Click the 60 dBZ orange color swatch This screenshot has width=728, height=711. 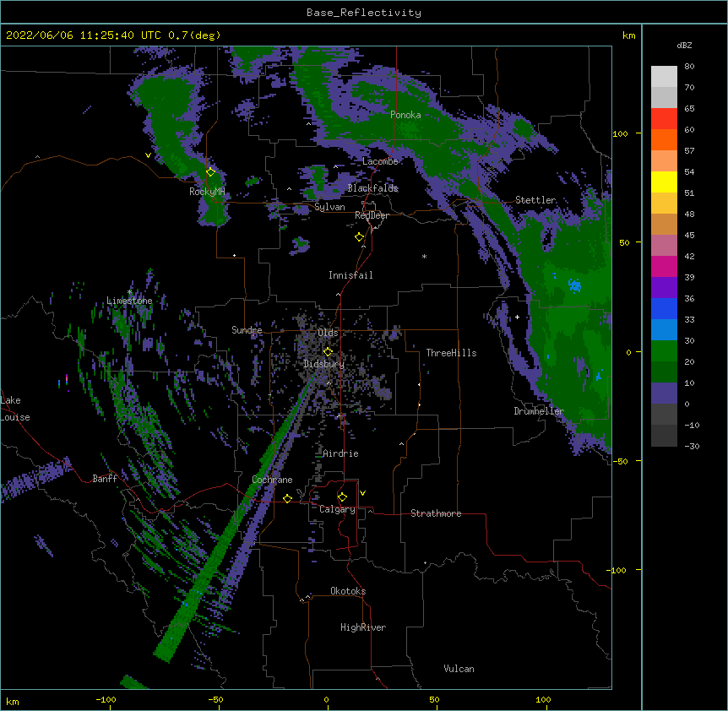[x=664, y=139]
